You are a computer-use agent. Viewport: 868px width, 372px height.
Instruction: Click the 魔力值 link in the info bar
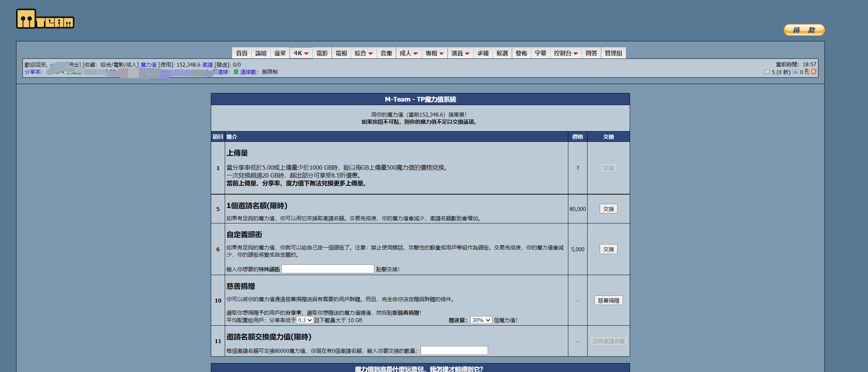click(x=148, y=65)
